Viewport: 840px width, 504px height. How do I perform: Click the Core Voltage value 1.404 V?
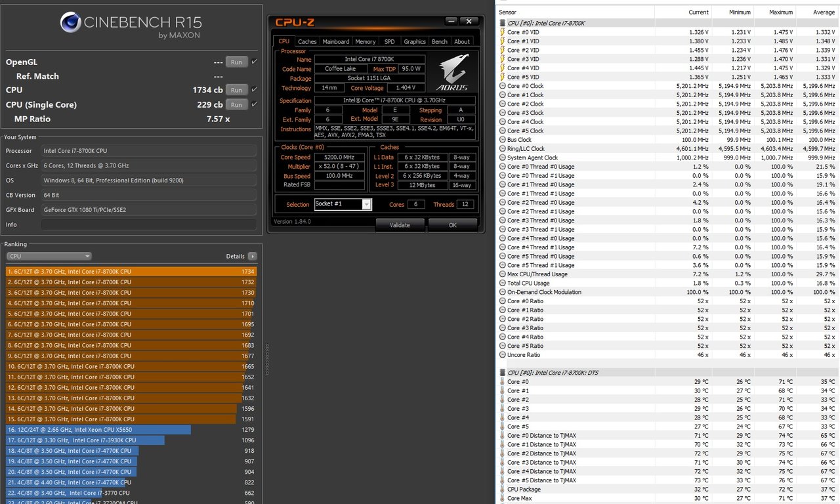tap(406, 88)
